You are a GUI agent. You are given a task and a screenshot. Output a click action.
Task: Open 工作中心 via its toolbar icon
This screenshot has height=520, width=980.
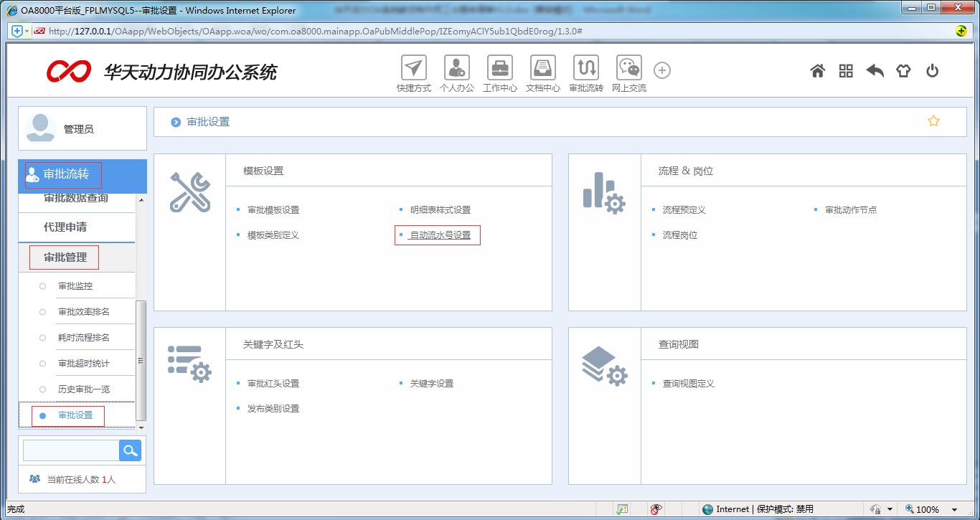point(499,70)
